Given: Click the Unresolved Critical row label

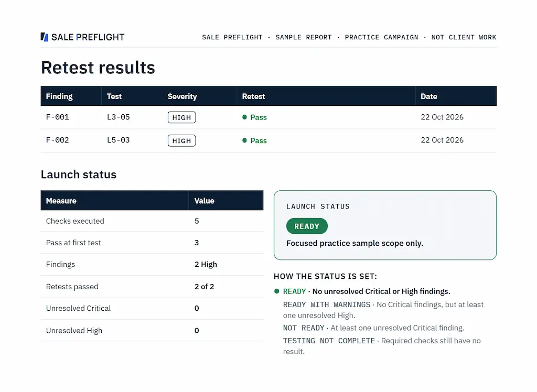Looking at the screenshot, I should (x=79, y=308).
